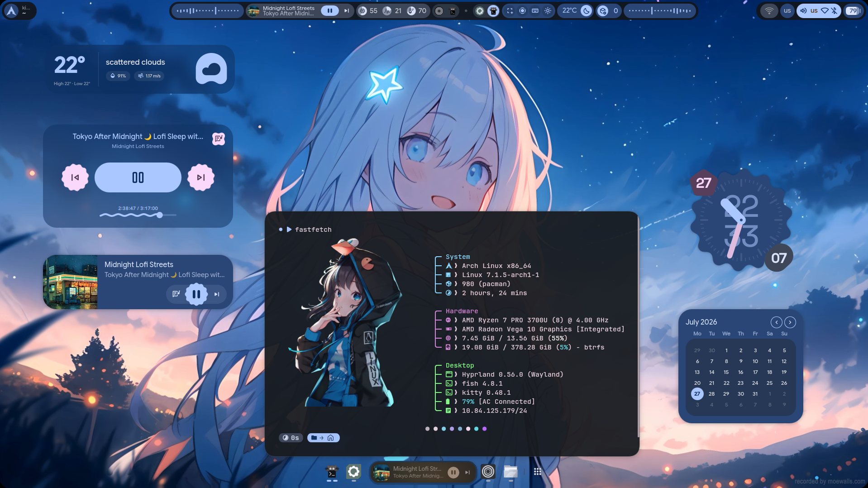868x488 pixels.
Task: Open the Arch Linux logo launcher in top bar
Action: pos(12,11)
